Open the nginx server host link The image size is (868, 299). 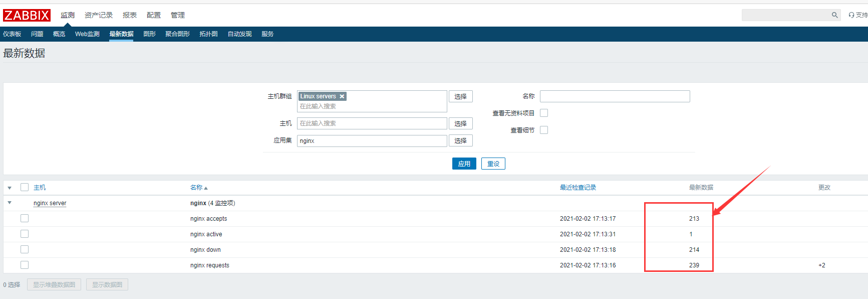pyautogui.click(x=50, y=203)
